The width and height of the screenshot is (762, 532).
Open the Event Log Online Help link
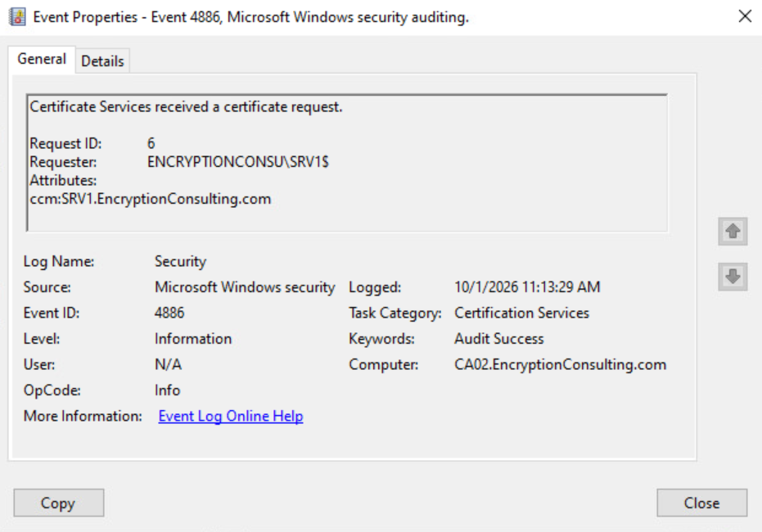pyautogui.click(x=231, y=416)
